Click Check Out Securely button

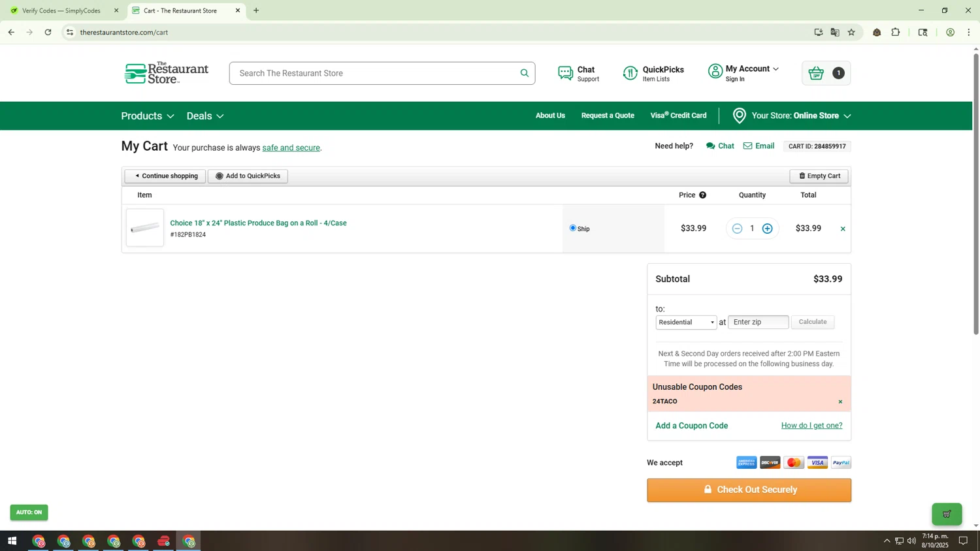click(x=749, y=490)
